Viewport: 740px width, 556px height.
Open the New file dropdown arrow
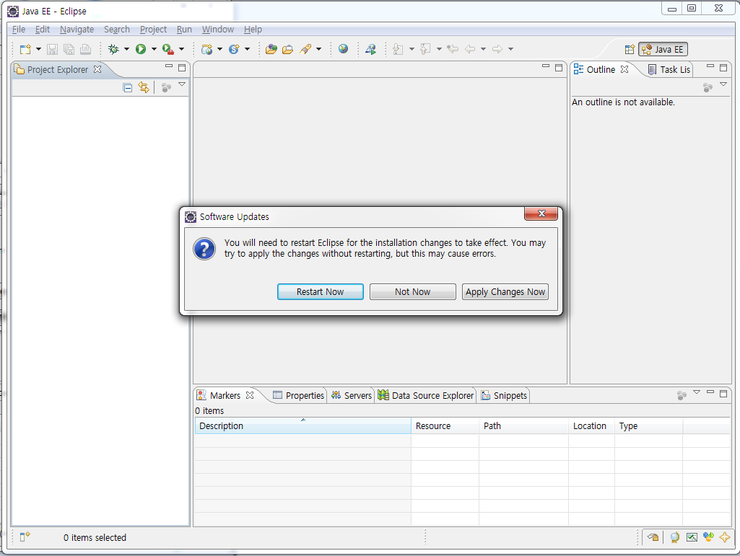(39, 49)
